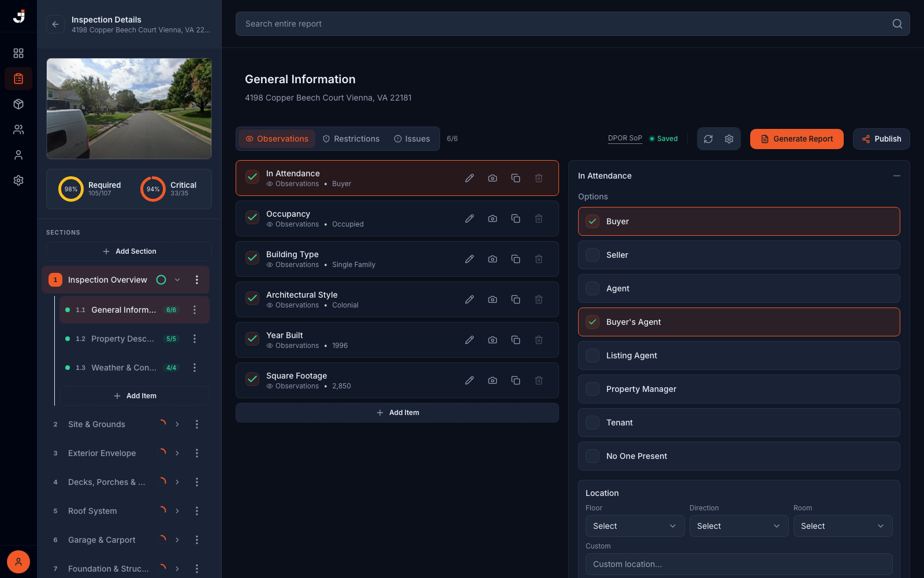Collapse the In Attendance panel with minus icon
Screen dimensions: 924x578
(897, 176)
